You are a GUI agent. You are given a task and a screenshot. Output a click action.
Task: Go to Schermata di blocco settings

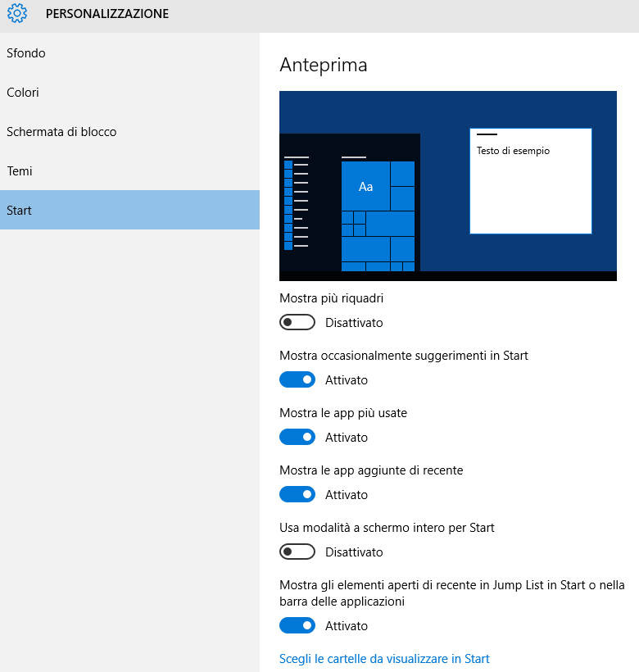[129, 132]
